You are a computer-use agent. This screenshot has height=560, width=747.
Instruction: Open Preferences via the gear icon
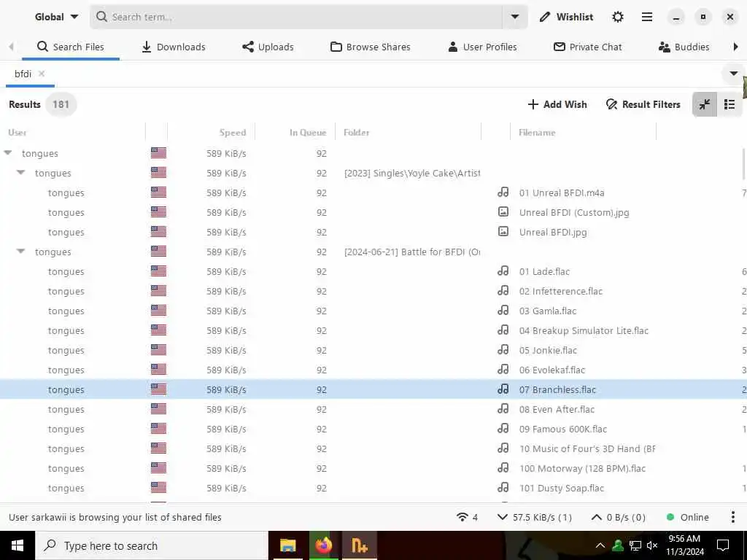pyautogui.click(x=617, y=17)
